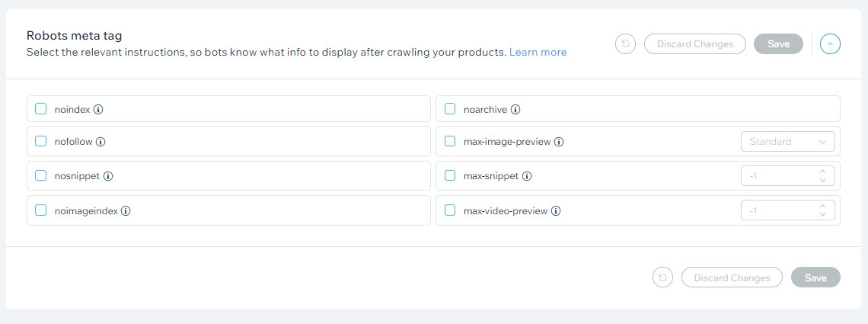
Task: Click the noimageindex info icon
Action: coord(126,211)
